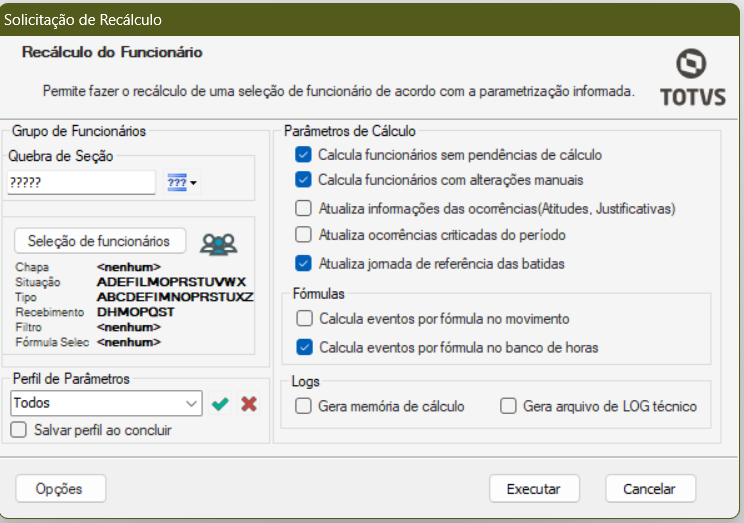Click the Situação value ADEFILMOPRSTUVWX
Screen dimensions: 744x523
[171, 282]
